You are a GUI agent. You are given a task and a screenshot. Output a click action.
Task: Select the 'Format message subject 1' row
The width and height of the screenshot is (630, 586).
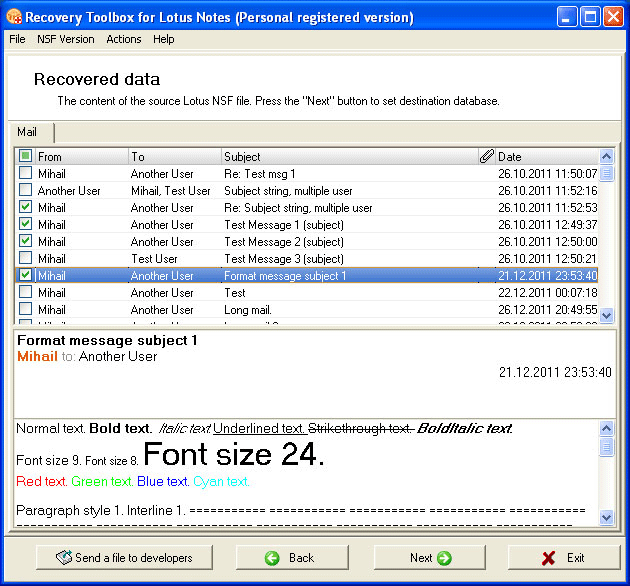(307, 275)
